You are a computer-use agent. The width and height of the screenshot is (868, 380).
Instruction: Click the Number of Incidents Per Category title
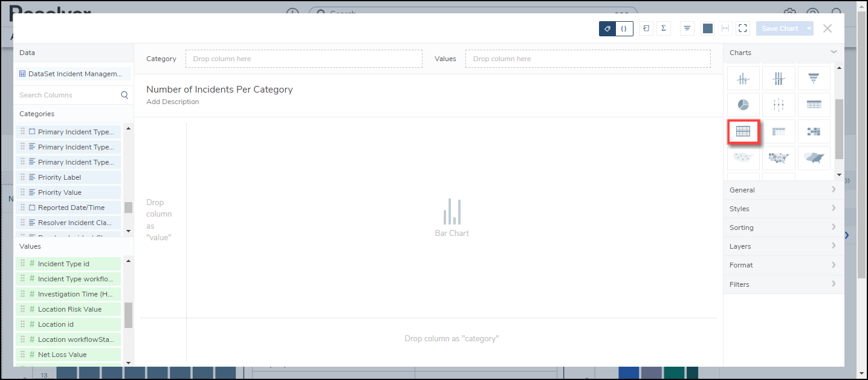click(219, 89)
